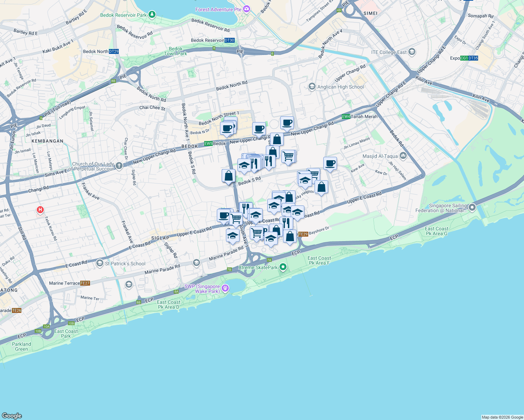The image size is (524, 420).
Task: Open SWP Singapore Wake Park pin
Action: click(225, 288)
